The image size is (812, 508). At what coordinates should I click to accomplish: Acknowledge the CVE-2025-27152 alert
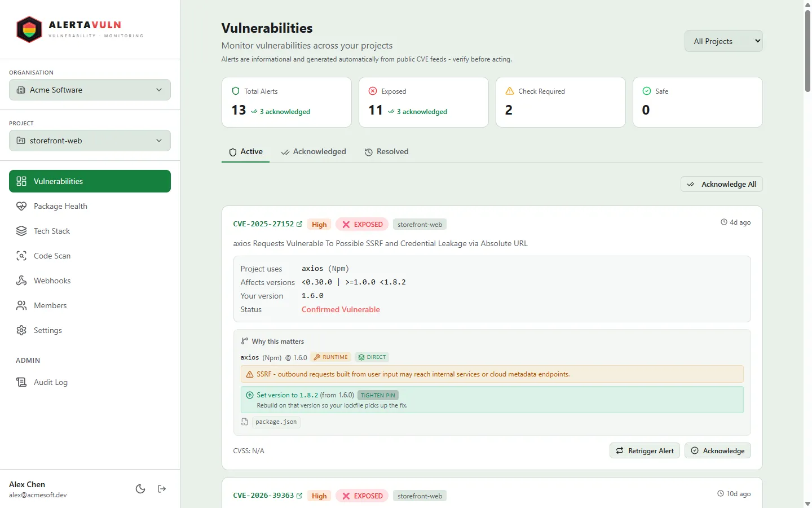(x=718, y=450)
